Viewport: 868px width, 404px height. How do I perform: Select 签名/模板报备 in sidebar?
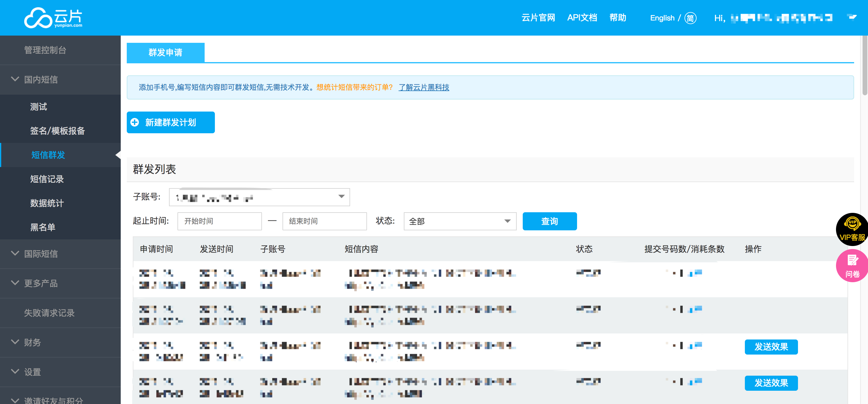click(57, 131)
